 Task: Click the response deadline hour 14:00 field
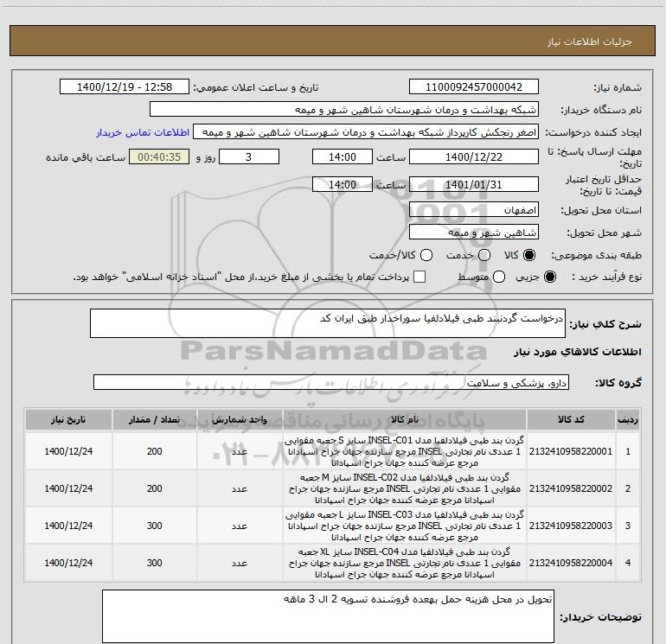click(343, 156)
